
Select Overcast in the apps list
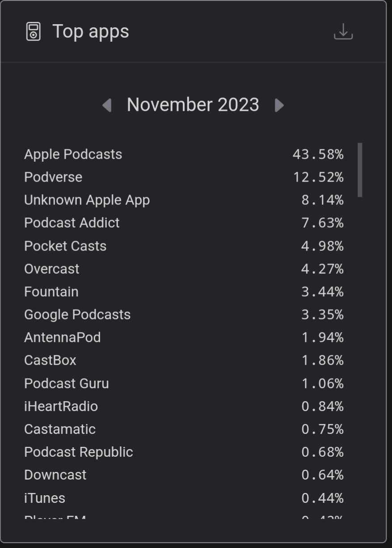click(x=52, y=269)
